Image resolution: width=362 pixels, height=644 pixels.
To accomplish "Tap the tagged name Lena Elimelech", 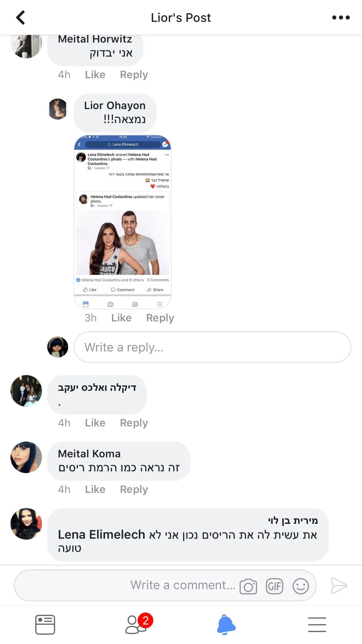I will pos(101,535).
